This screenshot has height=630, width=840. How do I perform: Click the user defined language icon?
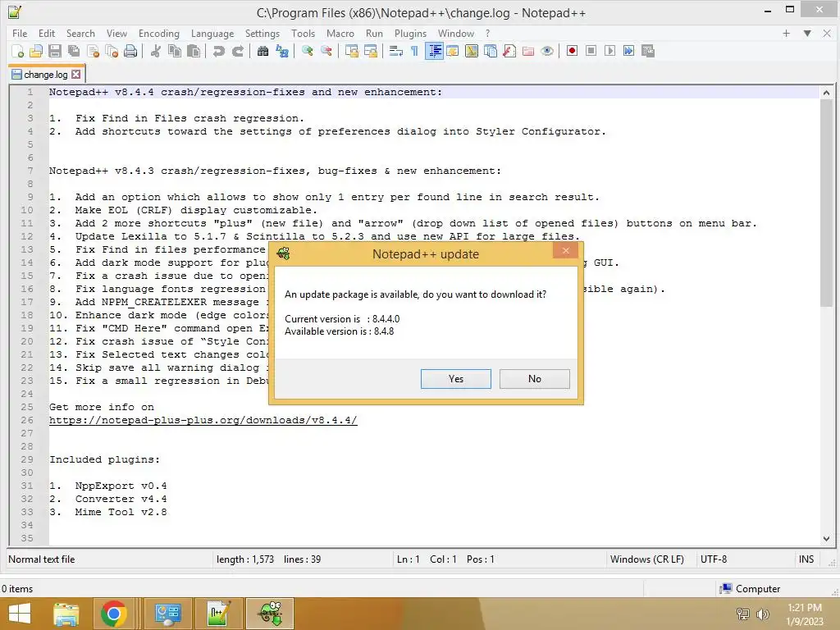click(x=453, y=51)
